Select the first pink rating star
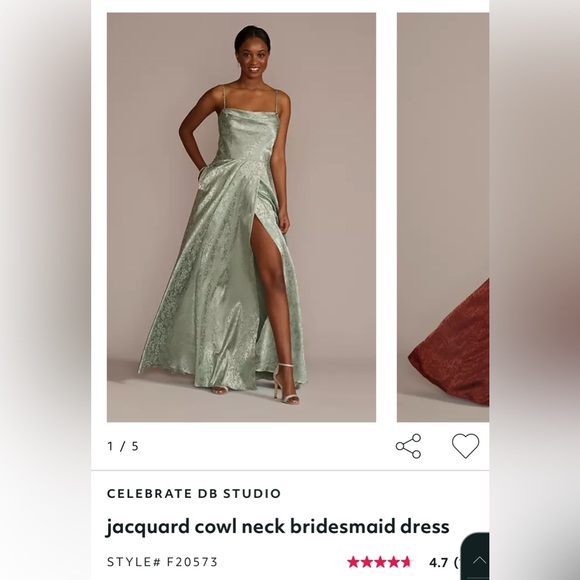Viewport: 580px width, 580px height. coord(353,562)
